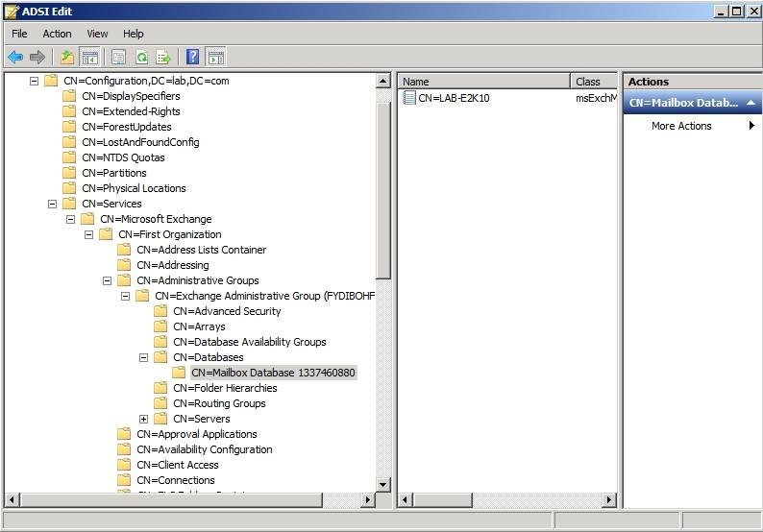Click folder icon of CN=Mailbox Database 1337460880
This screenshot has width=763, height=532.
(179, 373)
